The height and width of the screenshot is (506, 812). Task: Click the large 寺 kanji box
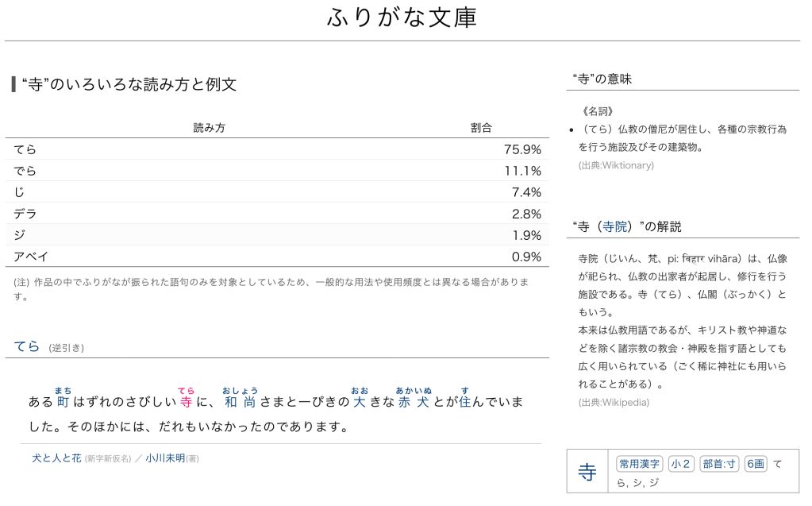tap(587, 473)
